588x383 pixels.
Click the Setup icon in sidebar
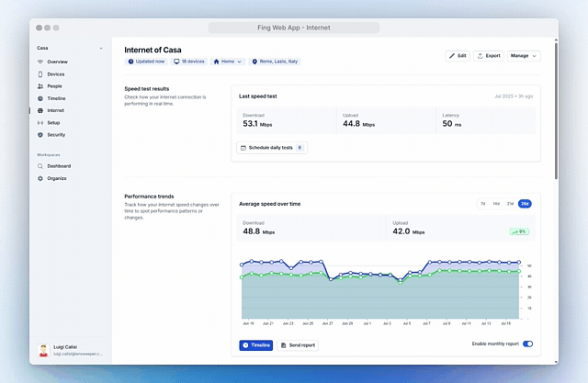pyautogui.click(x=40, y=123)
